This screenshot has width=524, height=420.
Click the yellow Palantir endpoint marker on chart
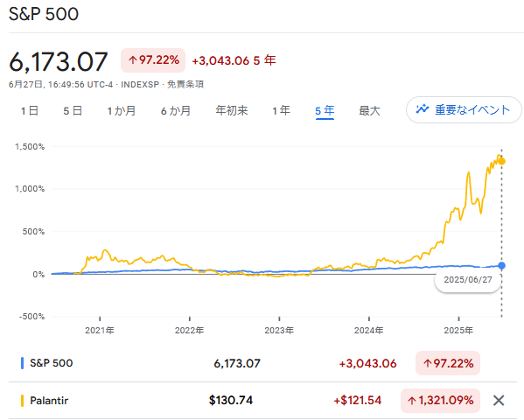click(x=501, y=162)
